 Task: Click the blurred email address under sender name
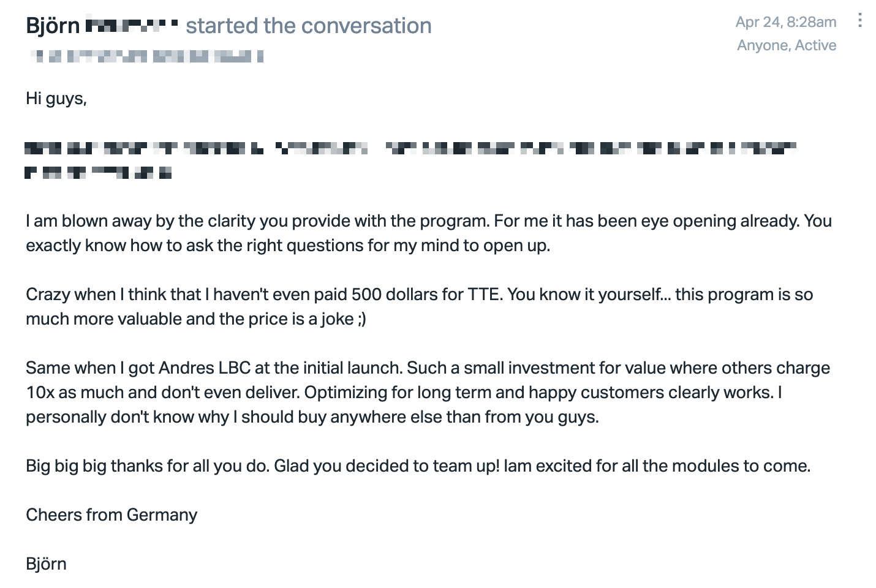[x=147, y=57]
